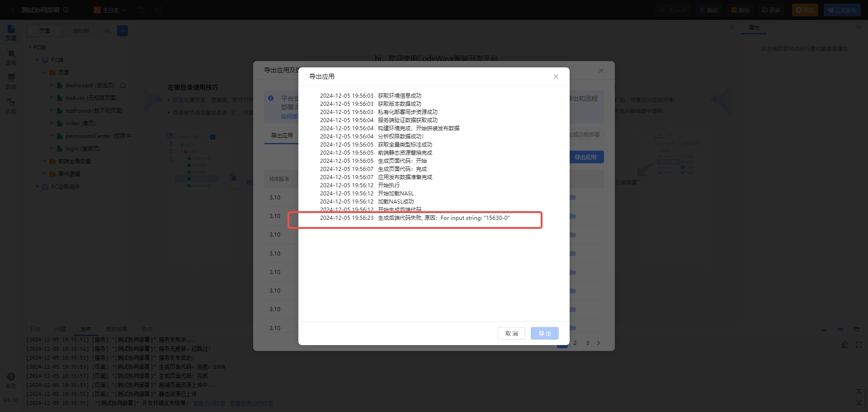This screenshot has width=868, height=412.
Task: Select permissionCenter page in tree
Action: (98, 136)
